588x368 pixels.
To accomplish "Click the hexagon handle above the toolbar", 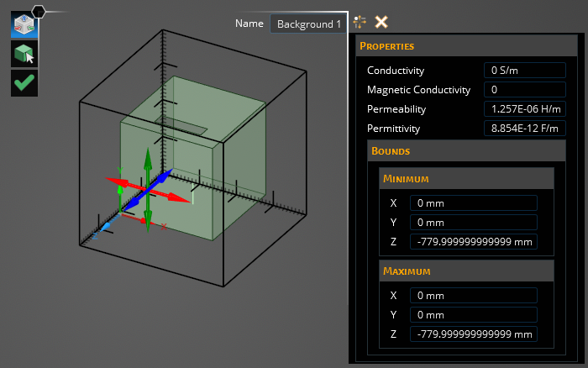I will tap(39, 12).
